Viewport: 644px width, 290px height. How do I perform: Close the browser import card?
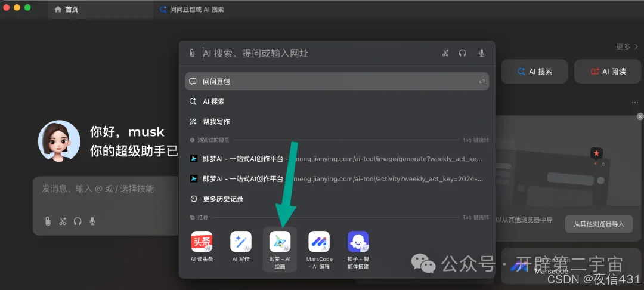(x=640, y=117)
